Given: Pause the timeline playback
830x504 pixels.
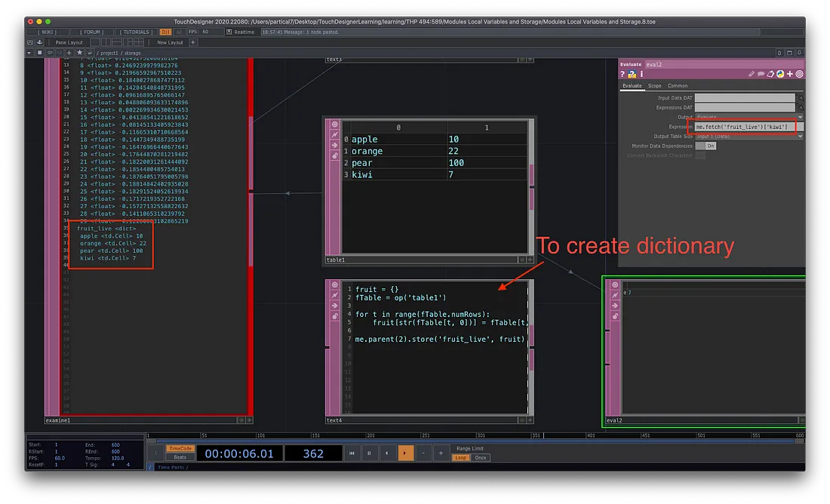Looking at the screenshot, I should coord(369,453).
